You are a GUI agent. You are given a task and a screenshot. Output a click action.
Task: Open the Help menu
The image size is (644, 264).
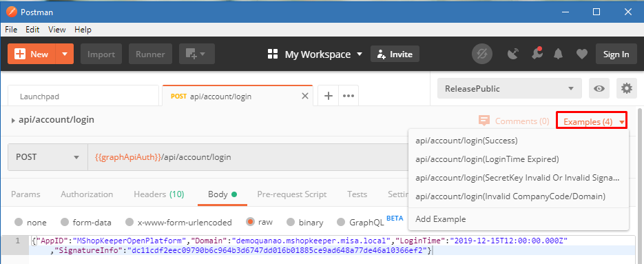[x=83, y=30]
